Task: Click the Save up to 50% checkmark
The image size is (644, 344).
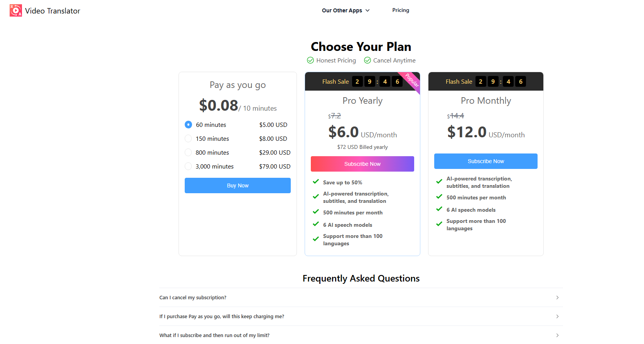Action: click(316, 182)
